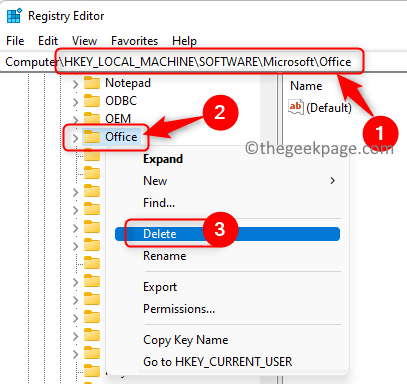
Task: Select the Office registry key
Action: [x=121, y=137]
